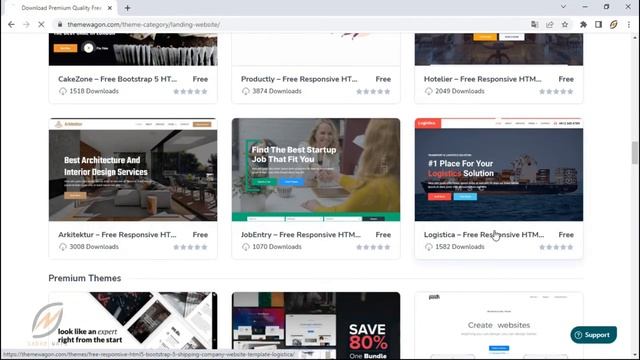Click the Productly star rating
This screenshot has height=360, width=640.
point(373,91)
